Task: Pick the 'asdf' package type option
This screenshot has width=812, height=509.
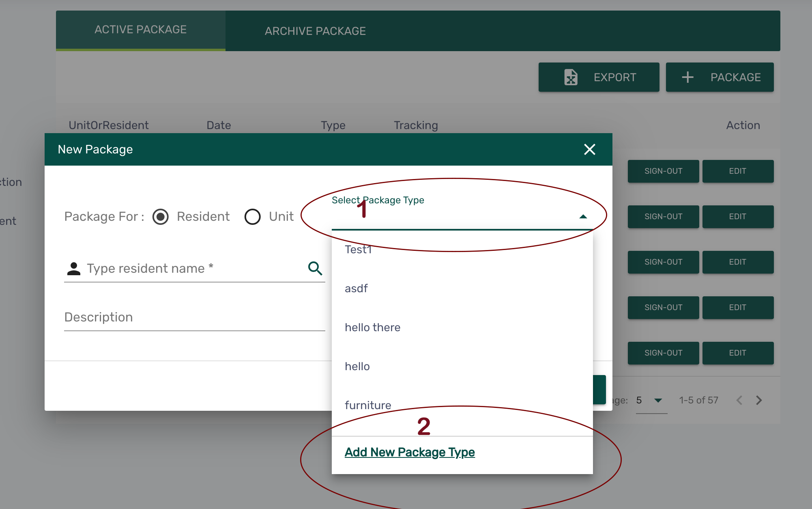Action: click(356, 289)
